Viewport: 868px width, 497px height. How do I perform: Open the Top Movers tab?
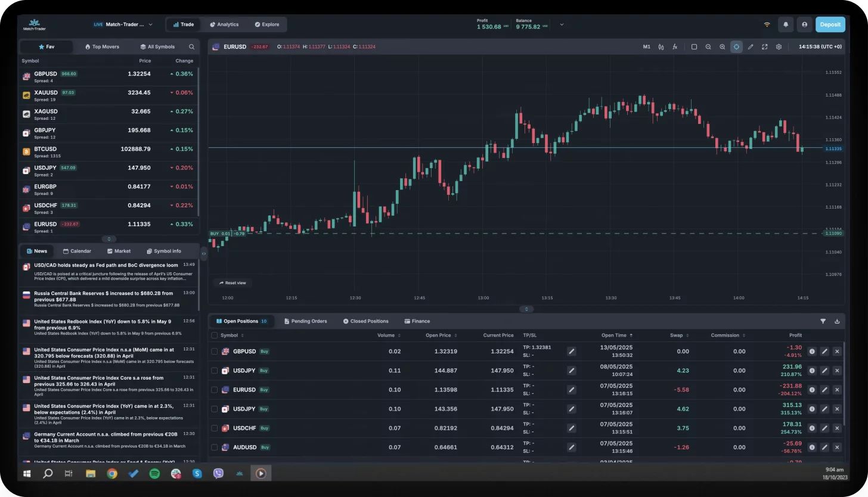(x=102, y=46)
